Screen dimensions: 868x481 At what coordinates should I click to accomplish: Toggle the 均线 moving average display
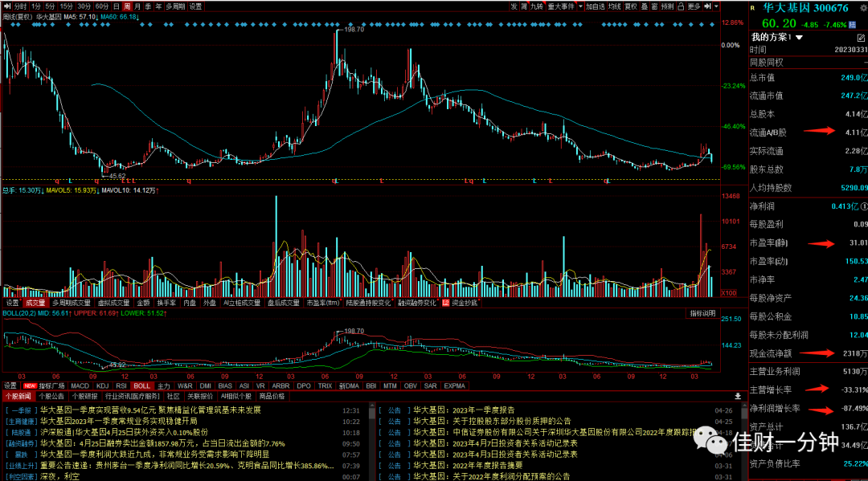click(615, 6)
